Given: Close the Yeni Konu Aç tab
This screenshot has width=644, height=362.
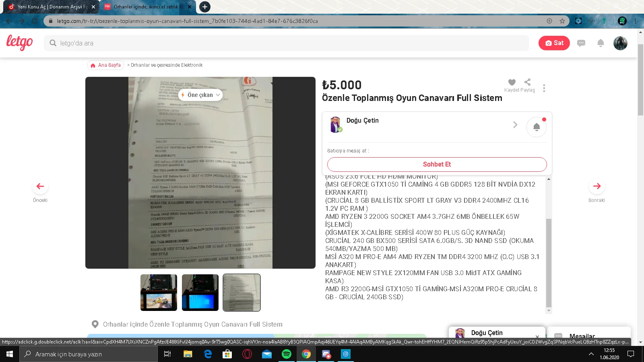Looking at the screenshot, I should (93, 7).
